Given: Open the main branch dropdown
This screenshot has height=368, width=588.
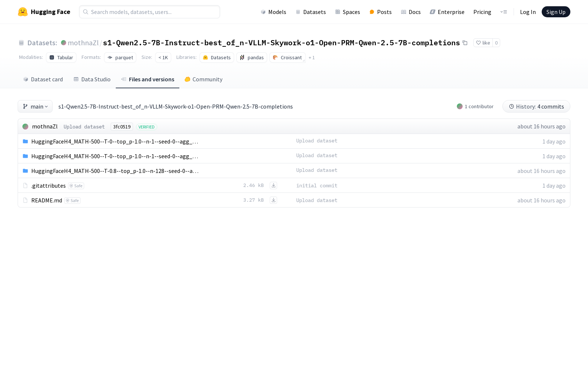Looking at the screenshot, I should (35, 106).
